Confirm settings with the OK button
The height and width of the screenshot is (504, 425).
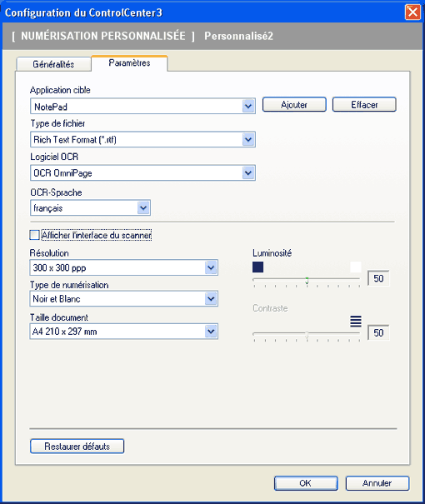point(306,483)
